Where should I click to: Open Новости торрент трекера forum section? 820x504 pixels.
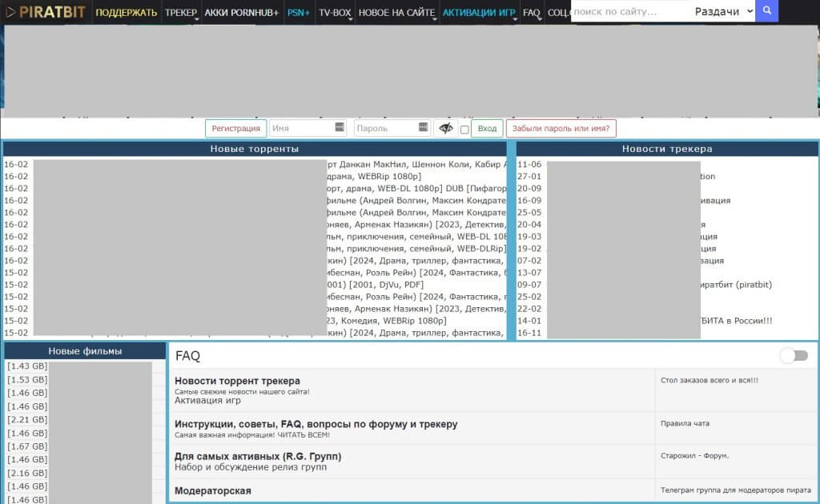(237, 381)
